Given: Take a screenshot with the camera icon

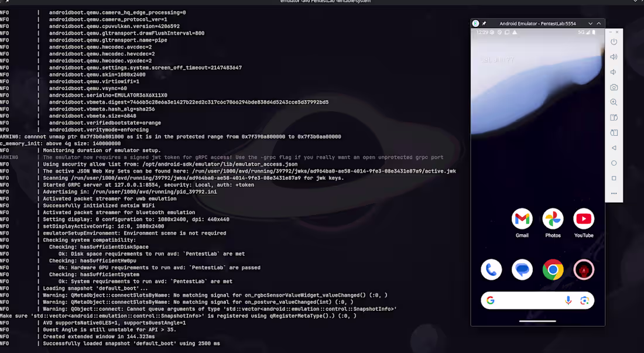Looking at the screenshot, I should click(x=614, y=87).
